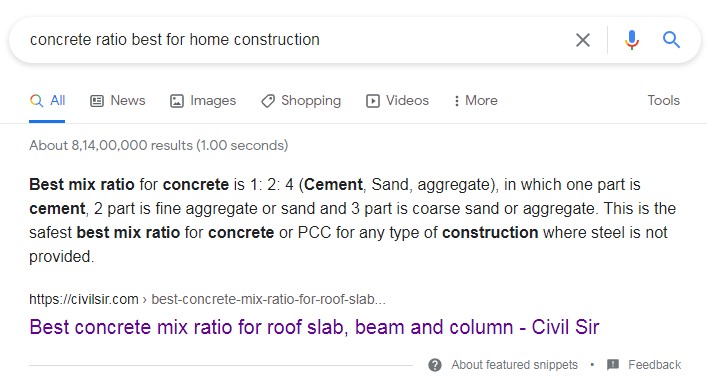Click the Feedback flag icon

click(613, 364)
